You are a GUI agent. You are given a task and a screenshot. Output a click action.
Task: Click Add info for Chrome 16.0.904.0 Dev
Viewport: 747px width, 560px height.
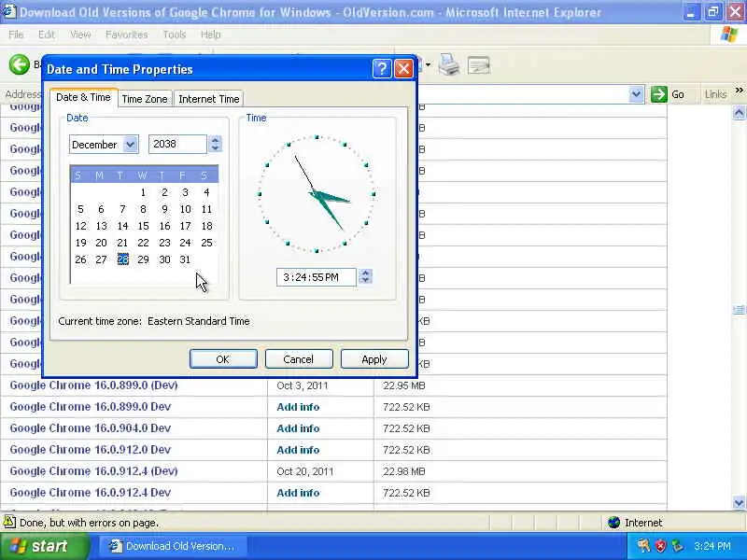point(298,428)
